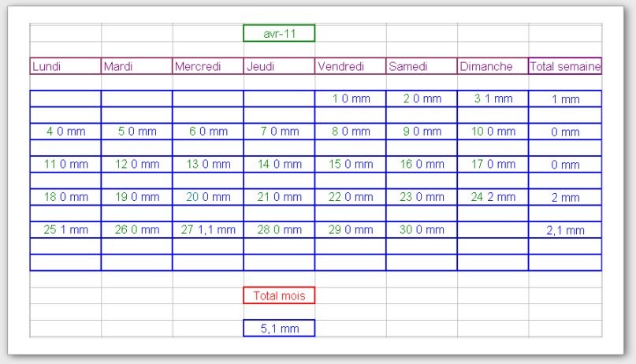Image resolution: width=636 pixels, height=364 pixels.
Task: Select the day 27 cell with 1,1 mm
Action: [207, 230]
